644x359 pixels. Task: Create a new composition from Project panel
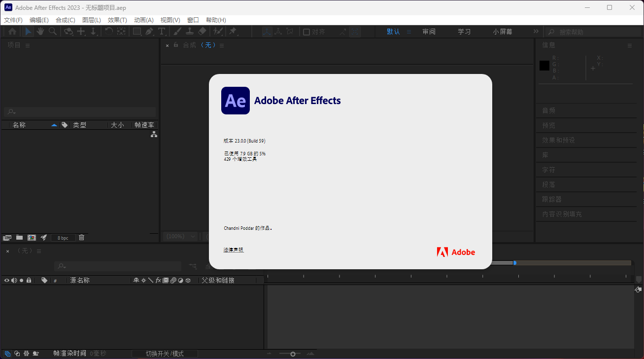pos(32,238)
